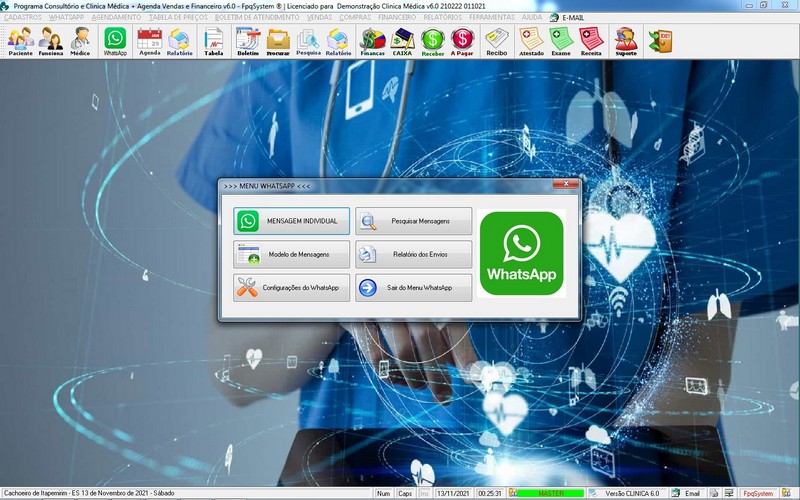The width and height of the screenshot is (800, 500).
Task: Open the Relatório icon next to Pesquisa
Action: 338,42
